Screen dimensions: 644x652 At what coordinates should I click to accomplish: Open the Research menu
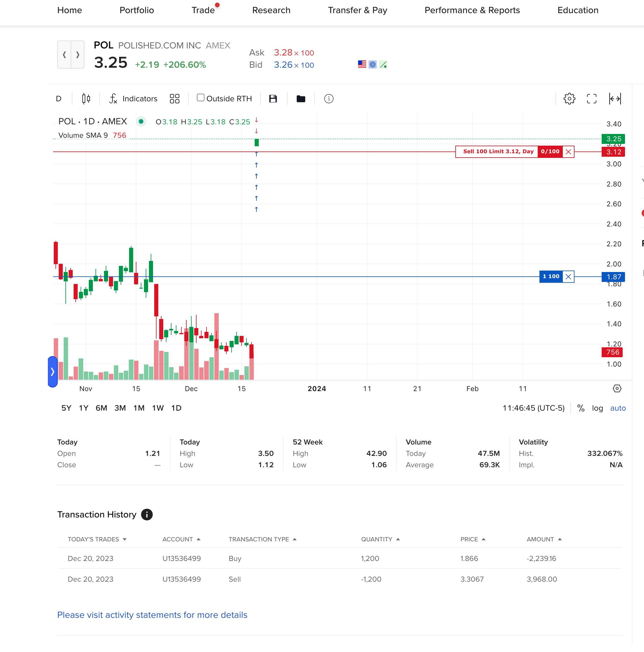[x=271, y=10]
